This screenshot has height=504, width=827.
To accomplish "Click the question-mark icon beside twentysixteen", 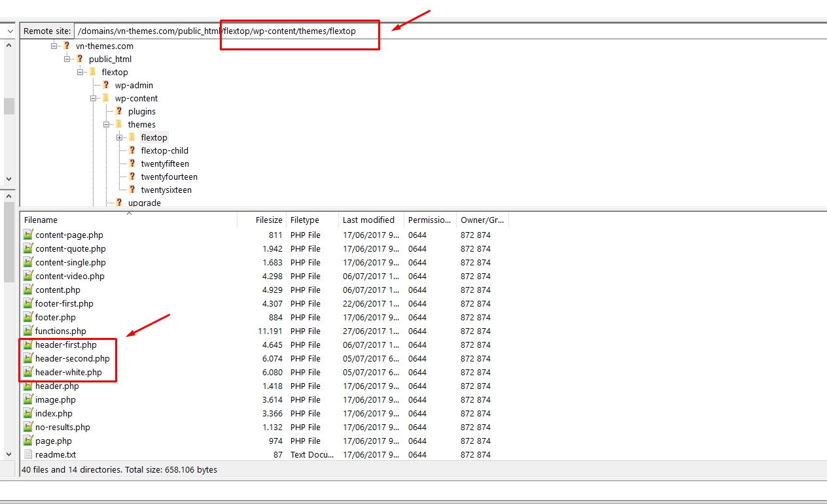I will point(132,190).
